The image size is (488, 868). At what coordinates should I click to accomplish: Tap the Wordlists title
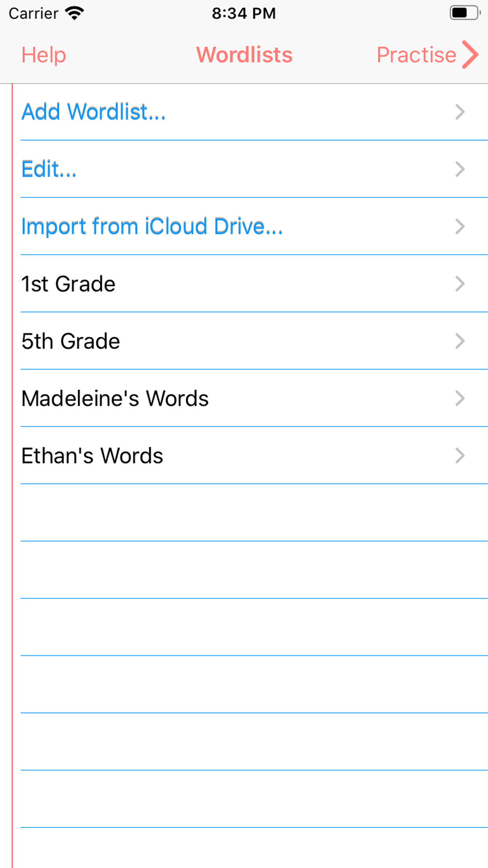pyautogui.click(x=244, y=55)
